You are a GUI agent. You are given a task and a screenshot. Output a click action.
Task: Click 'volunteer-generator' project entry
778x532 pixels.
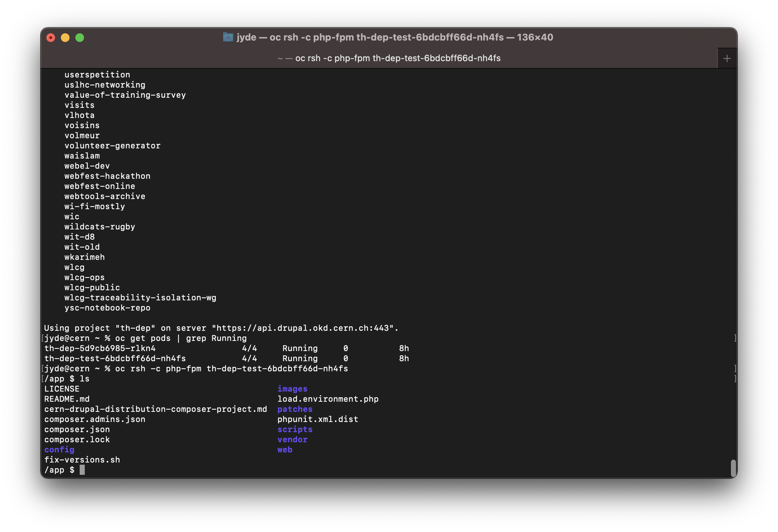click(113, 146)
